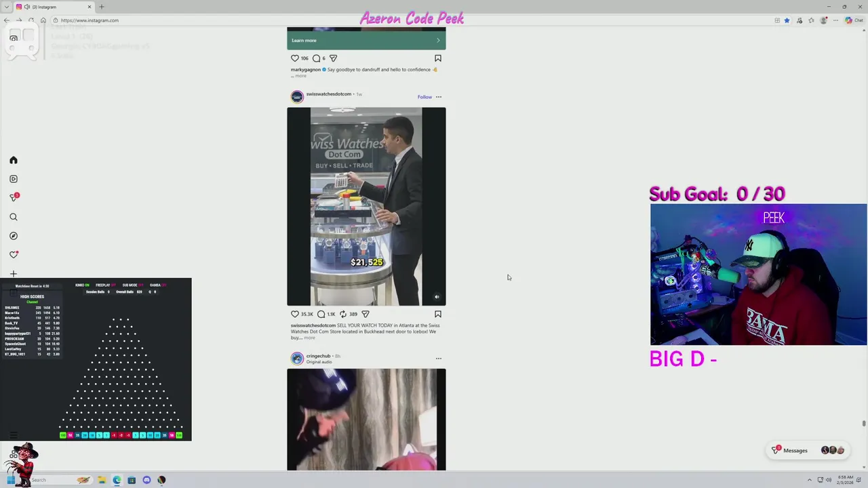Open Instagram Home from the sidebar

pos(13,160)
